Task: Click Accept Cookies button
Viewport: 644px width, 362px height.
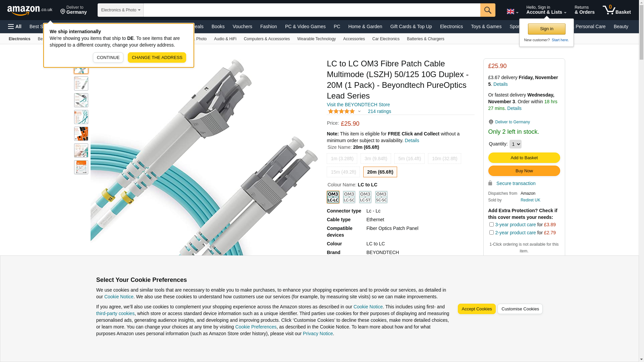Action: coord(477,309)
